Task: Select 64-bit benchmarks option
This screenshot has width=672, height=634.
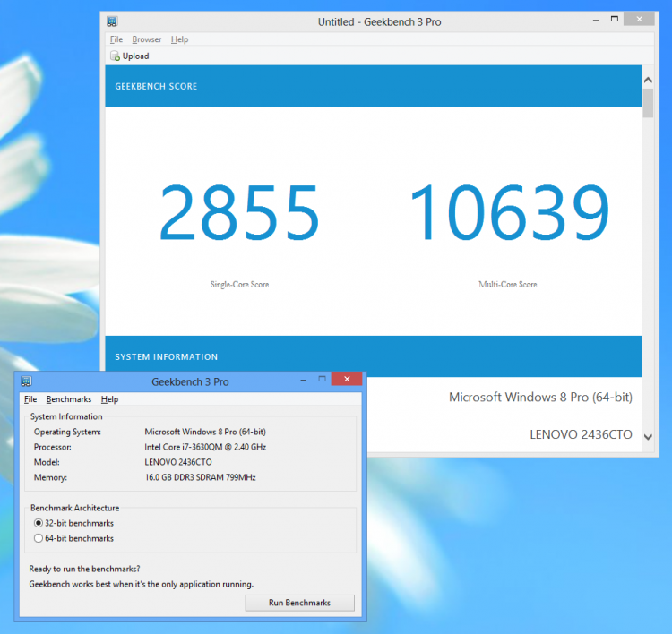Action: [73, 538]
